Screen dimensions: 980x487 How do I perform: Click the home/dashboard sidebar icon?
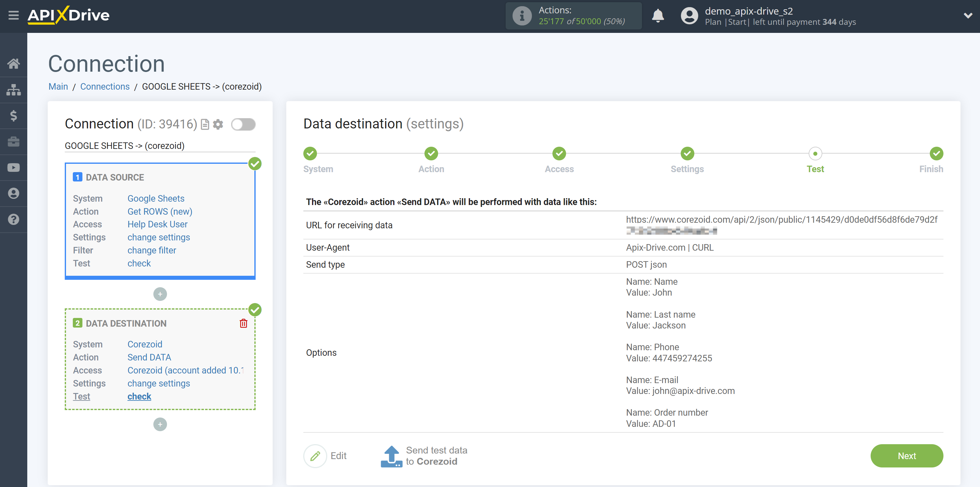(x=14, y=63)
